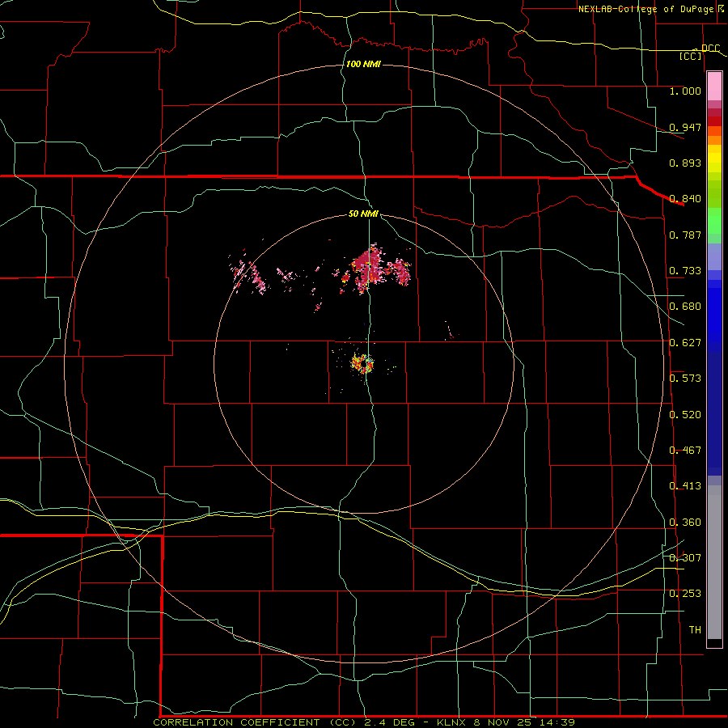Select the 0.840 color scale value
Image resolution: width=728 pixels, height=728 pixels.
[685, 199]
